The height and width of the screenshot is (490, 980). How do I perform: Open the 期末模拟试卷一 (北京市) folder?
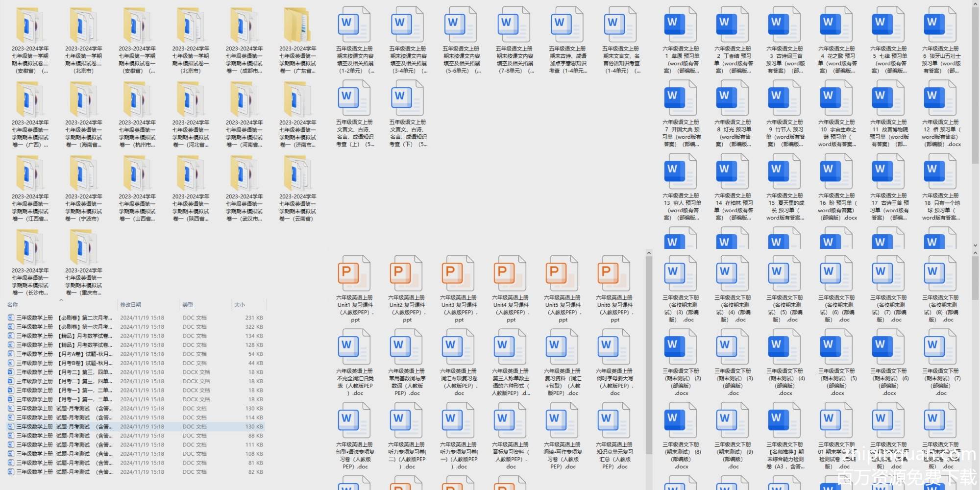[191, 41]
